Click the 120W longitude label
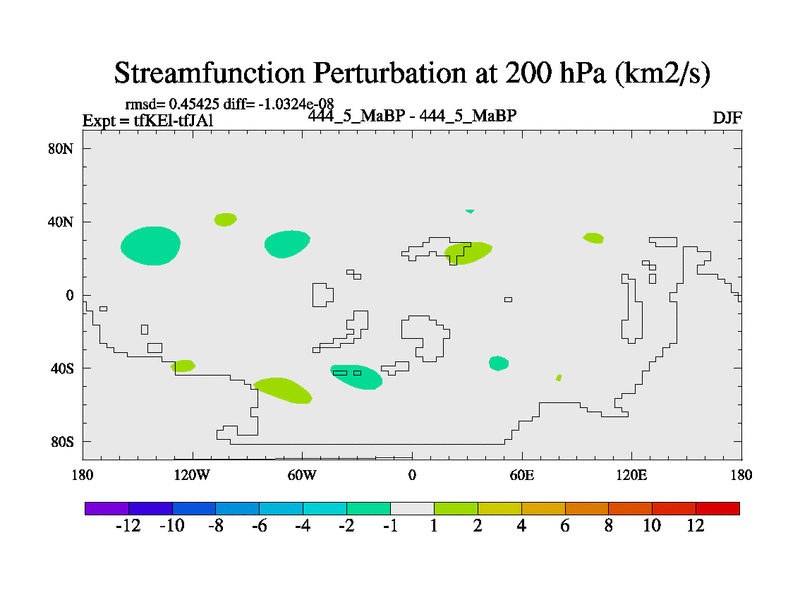 coord(192,475)
